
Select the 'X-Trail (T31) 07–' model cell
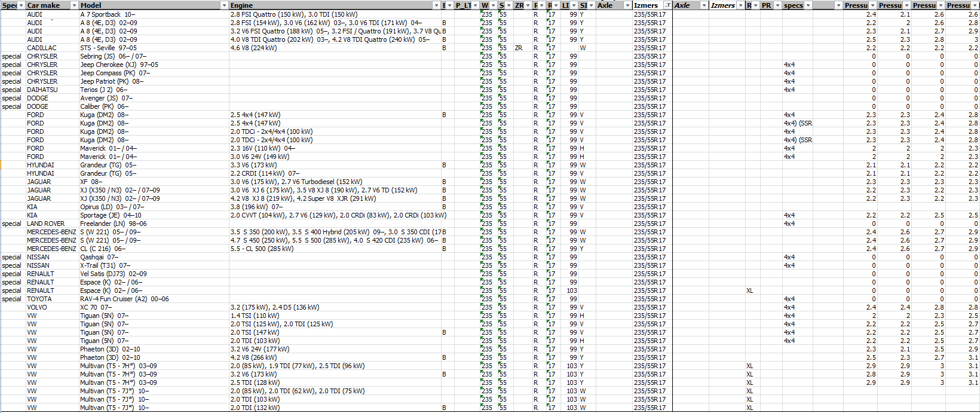point(154,265)
